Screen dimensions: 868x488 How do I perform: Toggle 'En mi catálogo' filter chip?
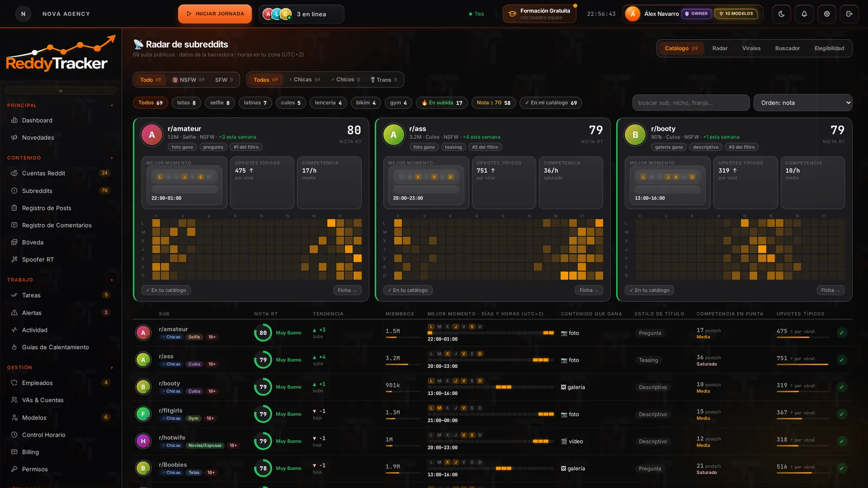[x=551, y=103]
